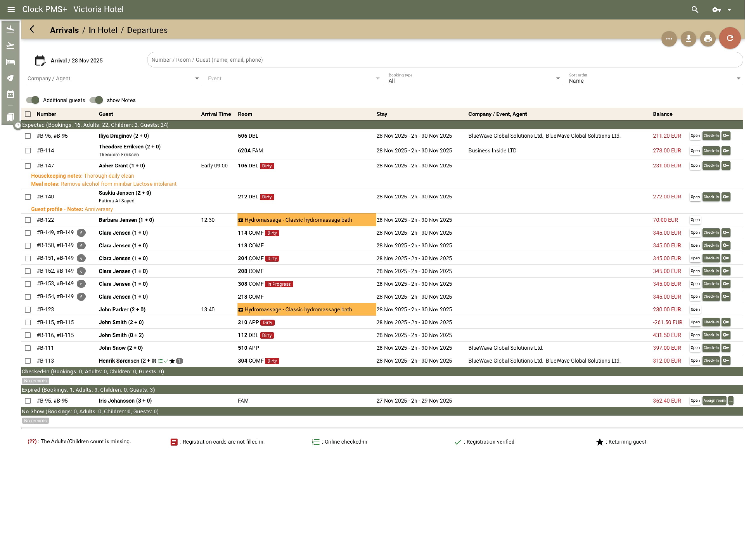Click the key icon for booking #B-114
Viewport: 745px width, 560px height.
(726, 150)
